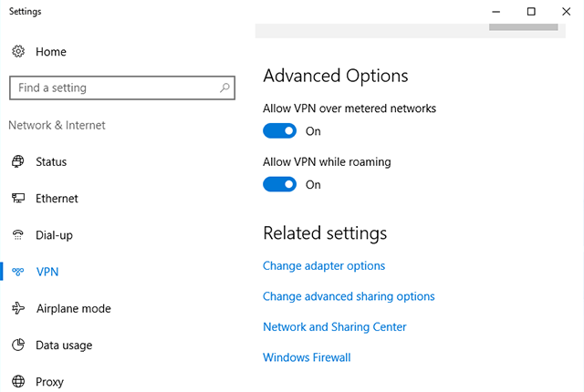
Task: Maximize the Settings window
Action: coord(531,12)
